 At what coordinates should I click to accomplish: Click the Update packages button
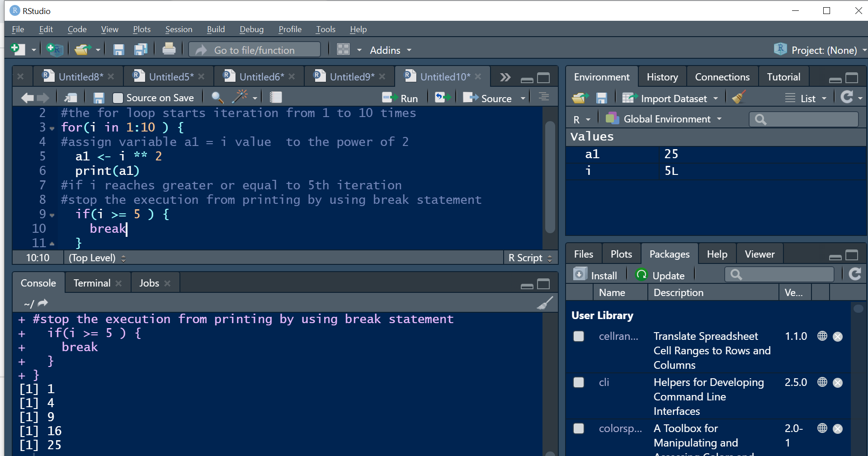coord(660,275)
